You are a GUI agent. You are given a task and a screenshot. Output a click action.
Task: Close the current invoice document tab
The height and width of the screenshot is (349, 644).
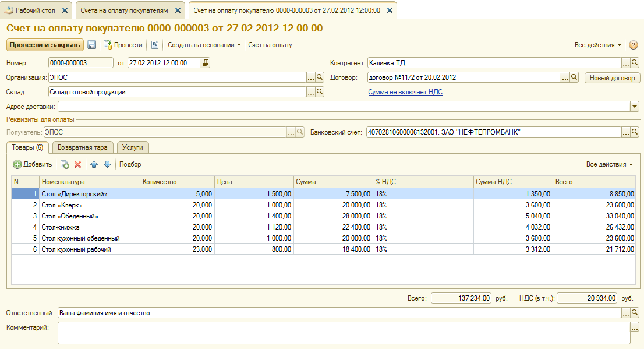(x=390, y=10)
